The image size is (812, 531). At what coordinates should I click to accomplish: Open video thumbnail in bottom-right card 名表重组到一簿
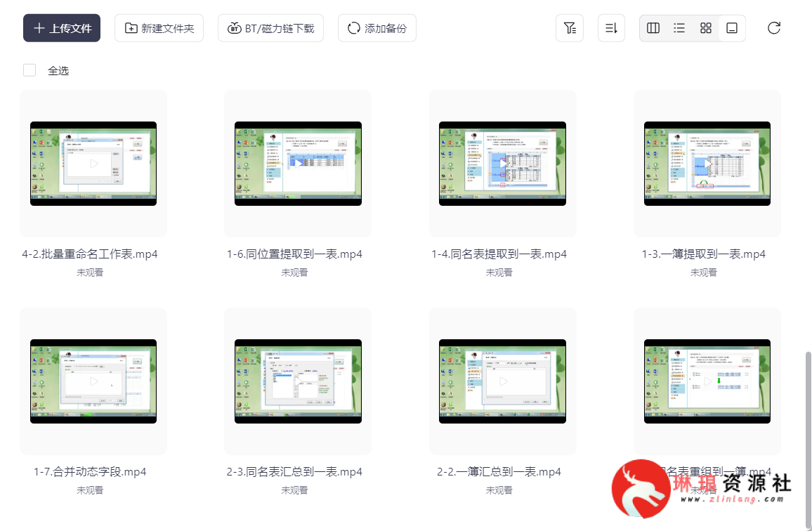point(707,381)
